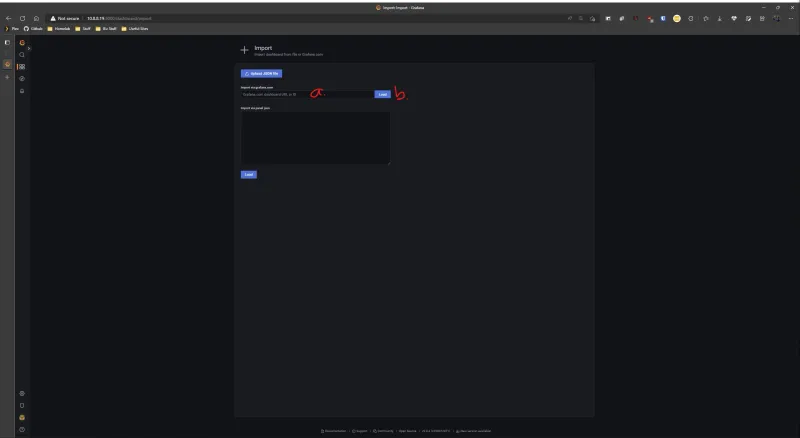Expand the Grafana sidebar with chevron arrow
This screenshot has width=800, height=438.
[29, 48]
